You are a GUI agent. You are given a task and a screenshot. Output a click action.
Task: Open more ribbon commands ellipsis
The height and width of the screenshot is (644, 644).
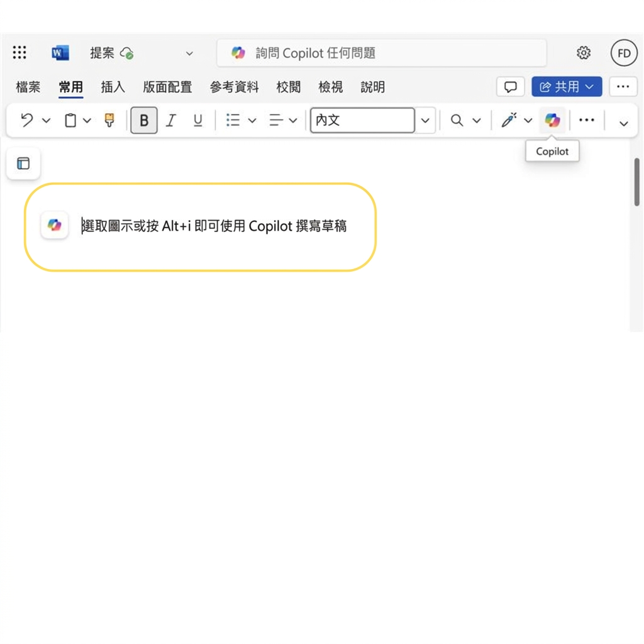pos(586,120)
